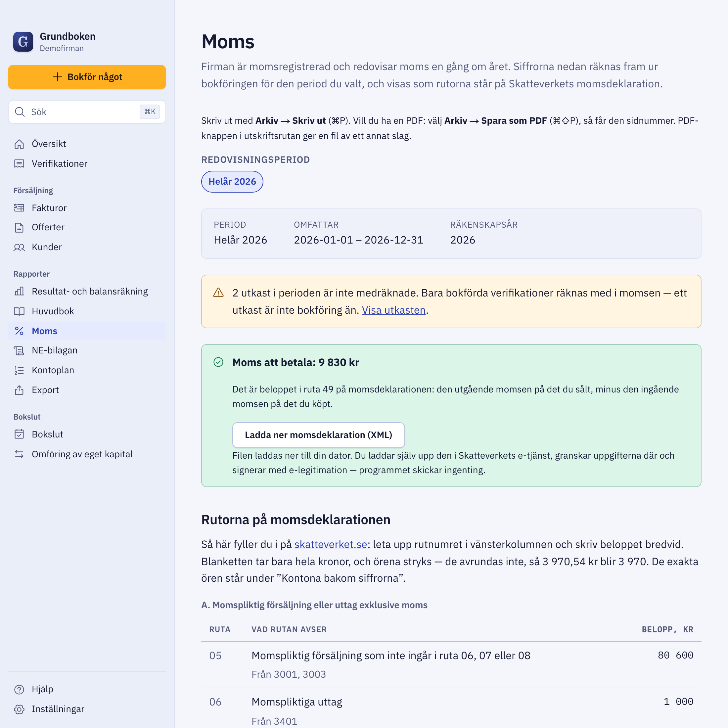Screen dimensions: 728x728
Task: Download via Ladda ner momsdeklaration (XML)
Action: (x=318, y=435)
